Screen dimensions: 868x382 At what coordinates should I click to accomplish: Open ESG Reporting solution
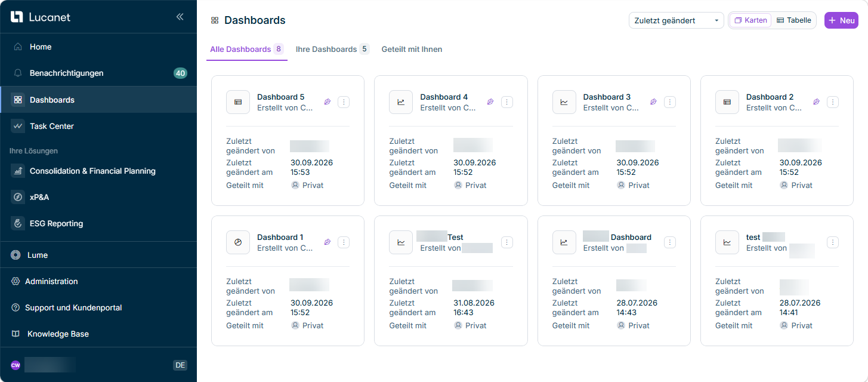pyautogui.click(x=98, y=223)
